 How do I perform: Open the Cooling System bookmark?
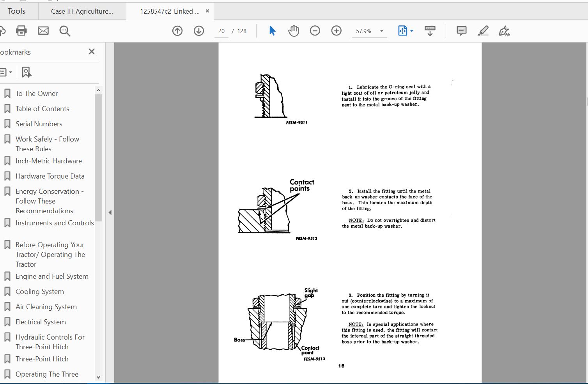[x=39, y=291]
